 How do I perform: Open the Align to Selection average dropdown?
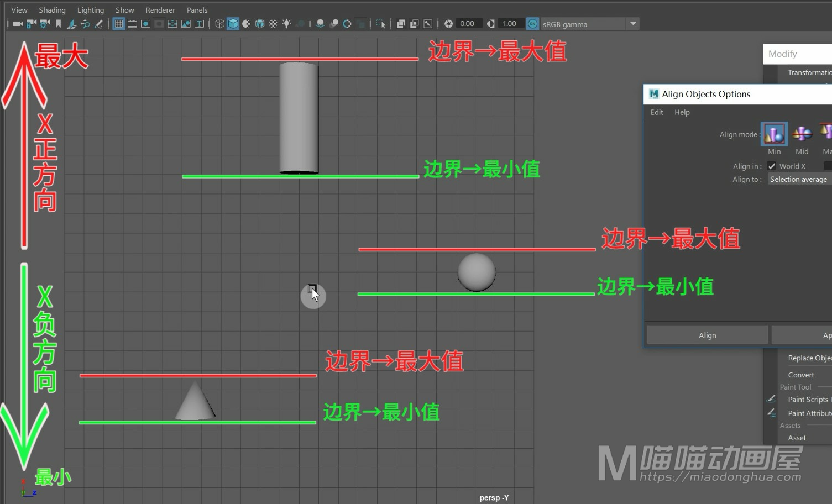point(800,179)
